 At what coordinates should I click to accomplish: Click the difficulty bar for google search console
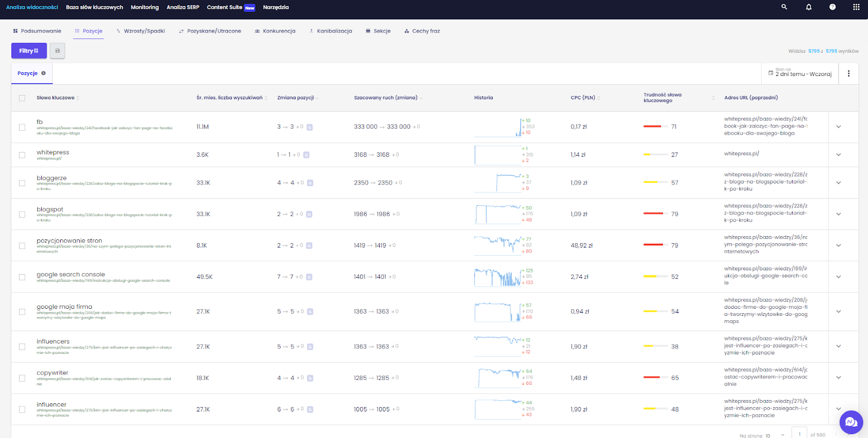655,277
